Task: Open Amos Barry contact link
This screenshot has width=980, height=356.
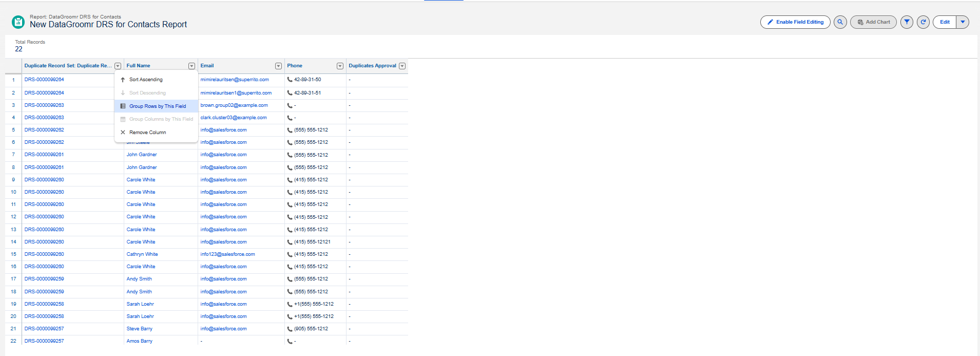Action: (140, 341)
